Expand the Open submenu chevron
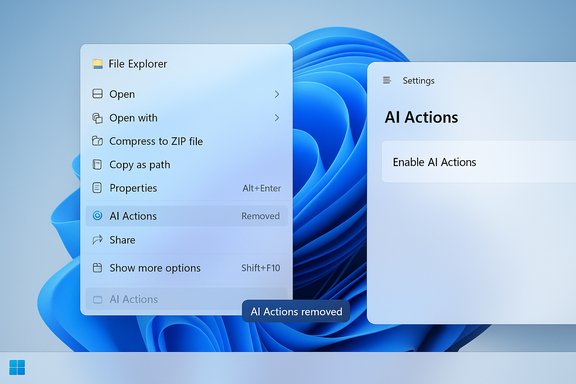The image size is (576, 384). click(x=277, y=94)
